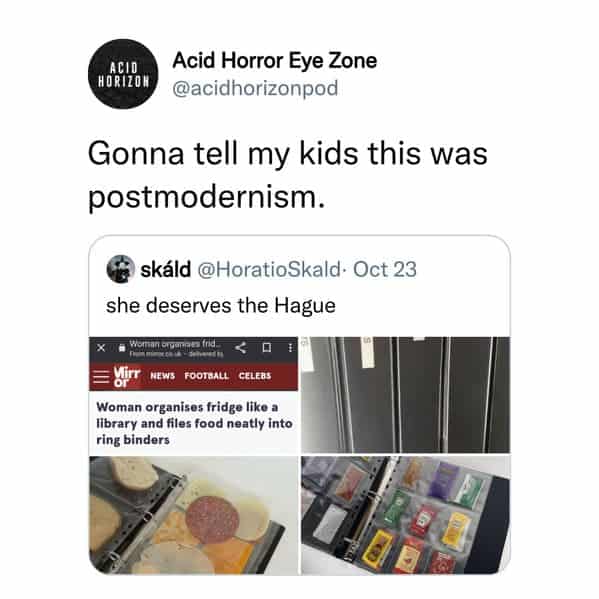This screenshot has width=599, height=599.
Task: Select the CELEBS tab
Action: [255, 376]
